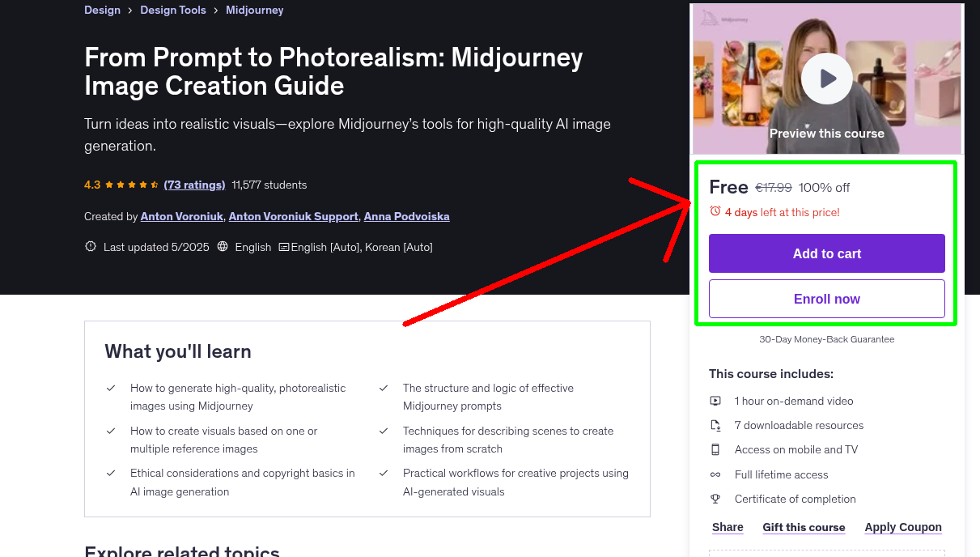Open the Design breadcrumb category
The height and width of the screenshot is (557, 980).
click(x=102, y=10)
